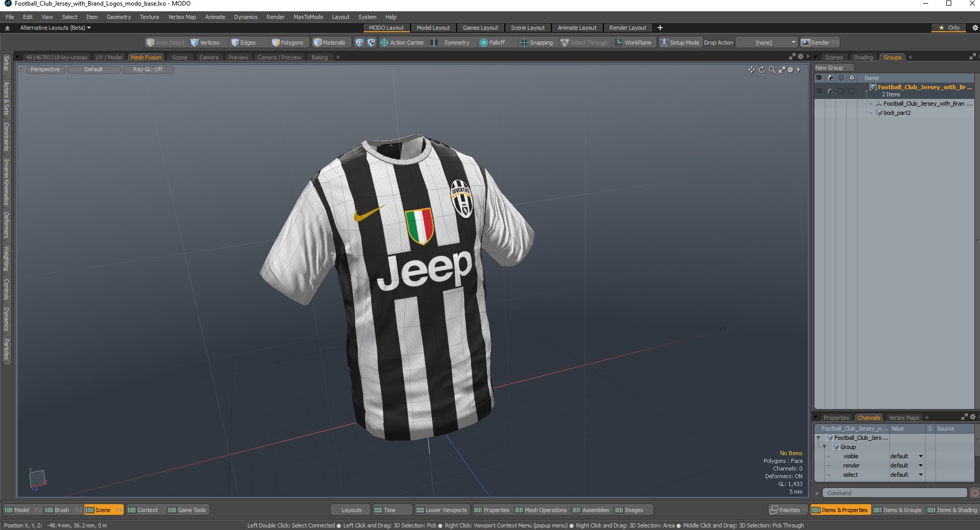The height and width of the screenshot is (530, 980).
Task: Toggle render camera for the Football_Club_Jersey group
Action: pos(830,91)
